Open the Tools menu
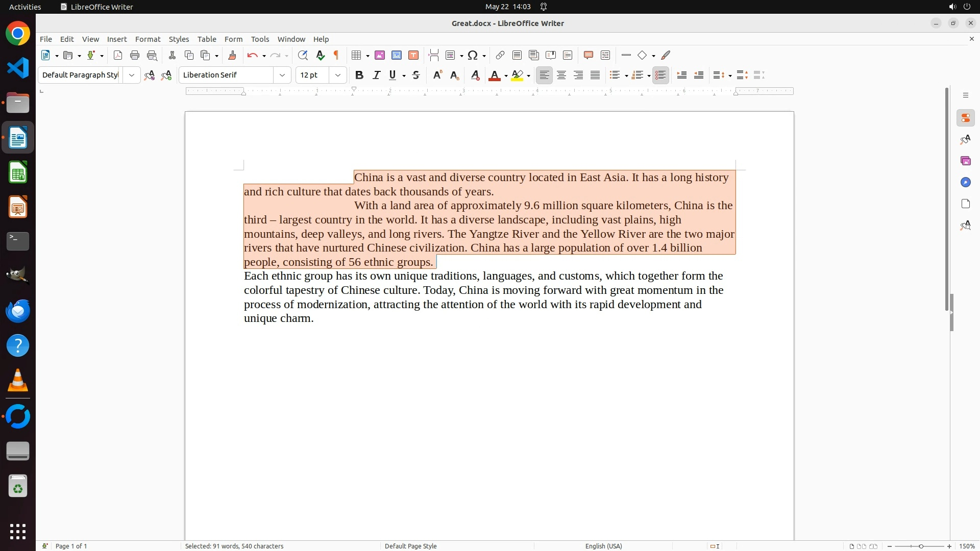The height and width of the screenshot is (551, 980). coord(260,39)
